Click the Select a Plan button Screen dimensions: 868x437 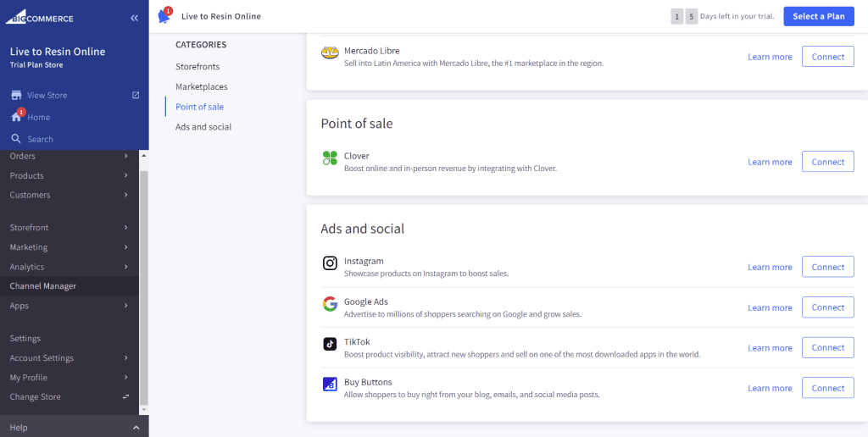click(819, 17)
